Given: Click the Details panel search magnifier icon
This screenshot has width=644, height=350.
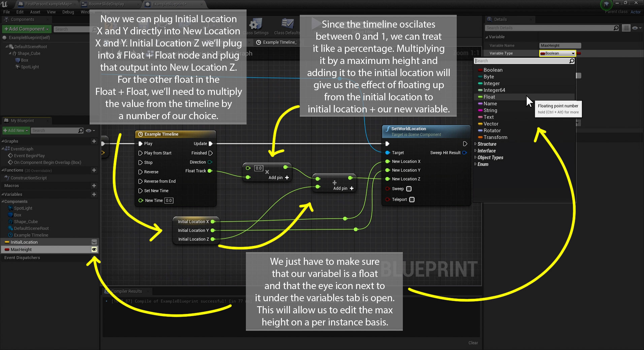Looking at the screenshot, I should pos(616,28).
